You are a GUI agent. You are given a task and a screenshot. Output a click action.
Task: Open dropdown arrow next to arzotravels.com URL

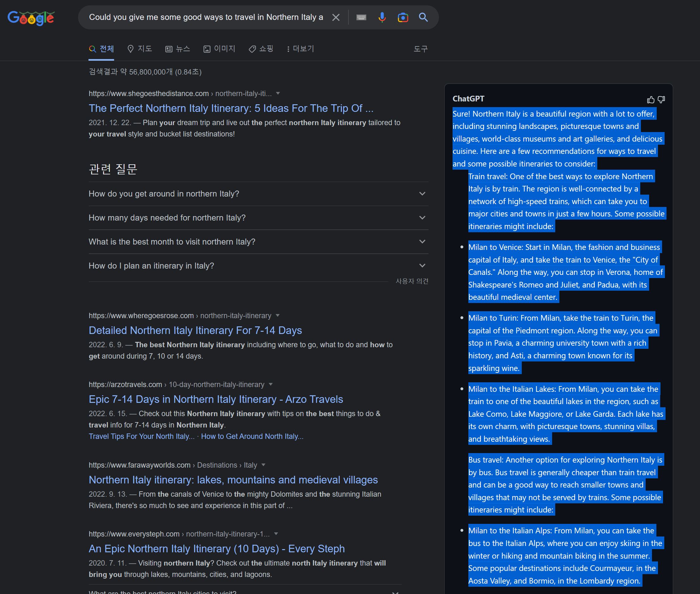point(271,385)
